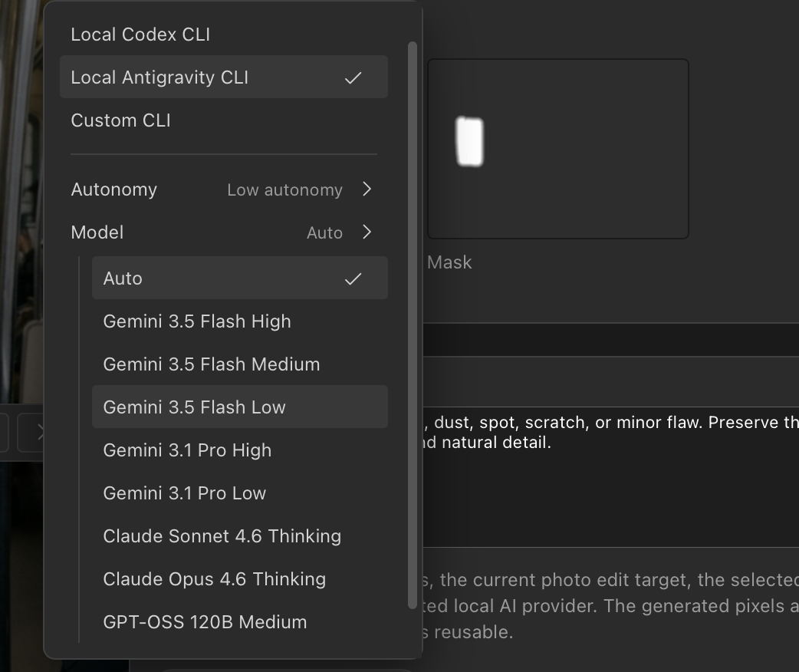This screenshot has width=799, height=672.
Task: Pick Gemini 3.1 Pro High model
Action: pyautogui.click(x=239, y=450)
